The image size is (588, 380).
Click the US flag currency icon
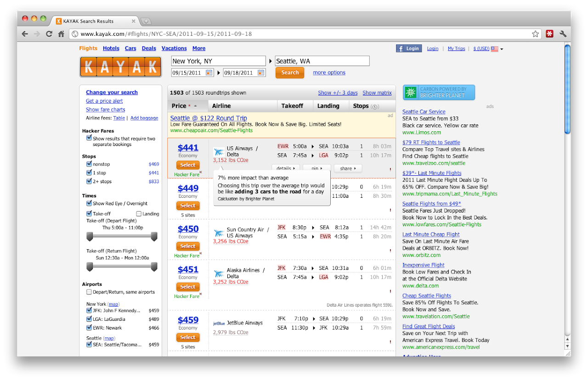pyautogui.click(x=495, y=49)
